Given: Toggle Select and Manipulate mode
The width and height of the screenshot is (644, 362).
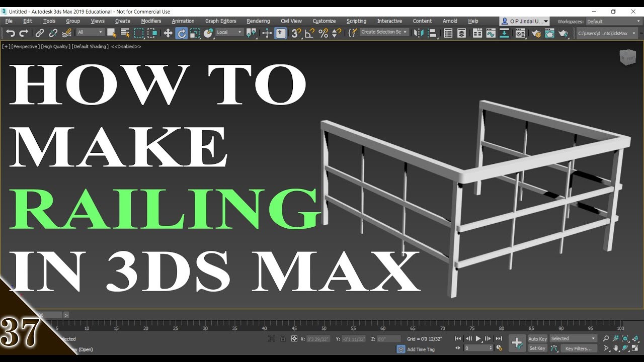Looking at the screenshot, I should coord(267,33).
